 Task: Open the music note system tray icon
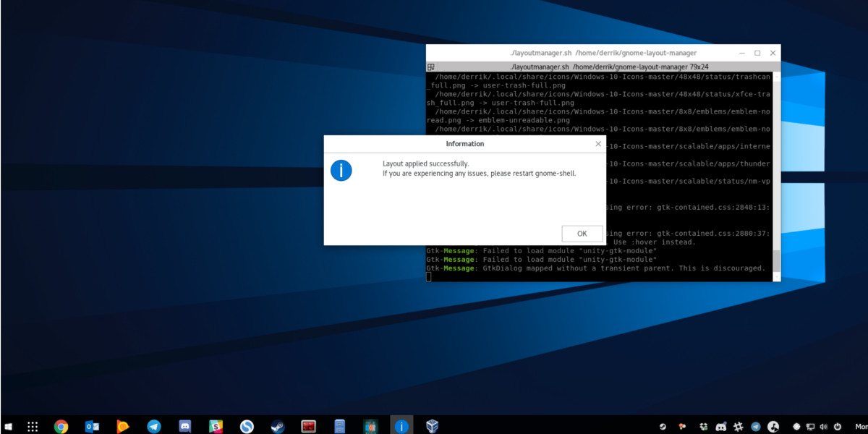773,427
